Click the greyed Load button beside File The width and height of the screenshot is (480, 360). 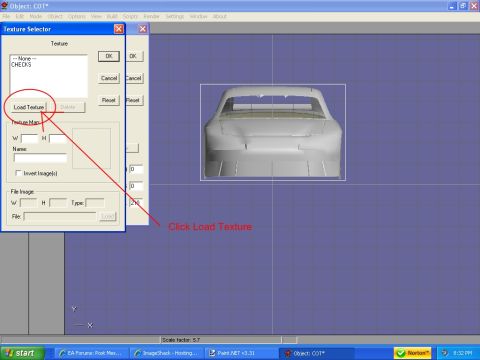[108, 216]
